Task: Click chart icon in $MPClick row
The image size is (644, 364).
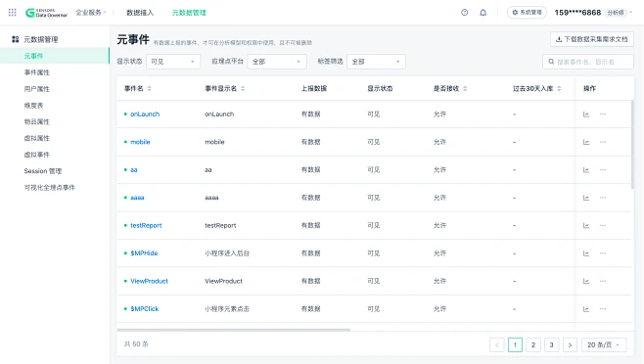Action: pos(586,309)
